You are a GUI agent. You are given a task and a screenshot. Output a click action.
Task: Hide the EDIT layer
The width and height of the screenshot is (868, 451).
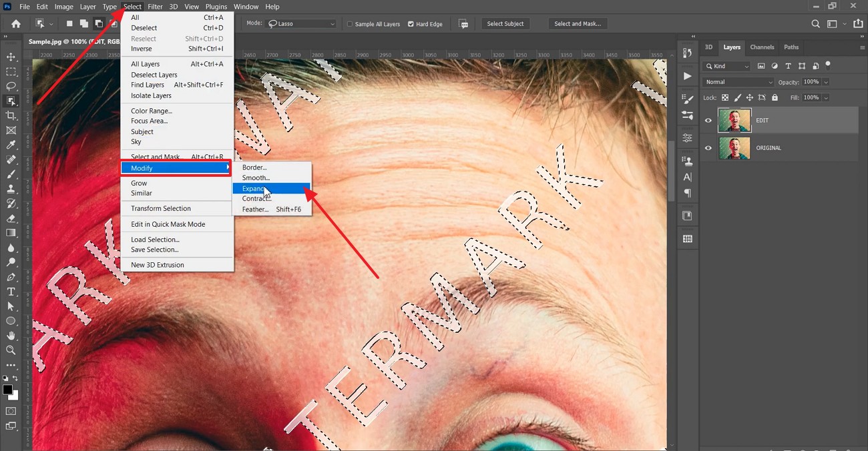coord(708,121)
